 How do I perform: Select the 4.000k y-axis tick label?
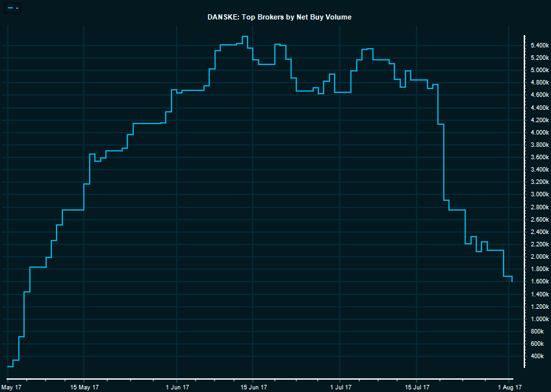click(x=541, y=133)
